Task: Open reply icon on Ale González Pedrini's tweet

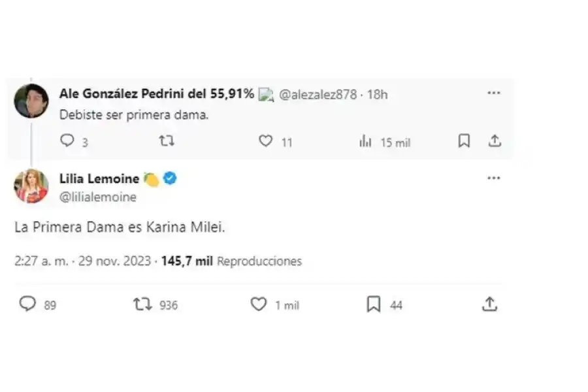Action: (68, 140)
